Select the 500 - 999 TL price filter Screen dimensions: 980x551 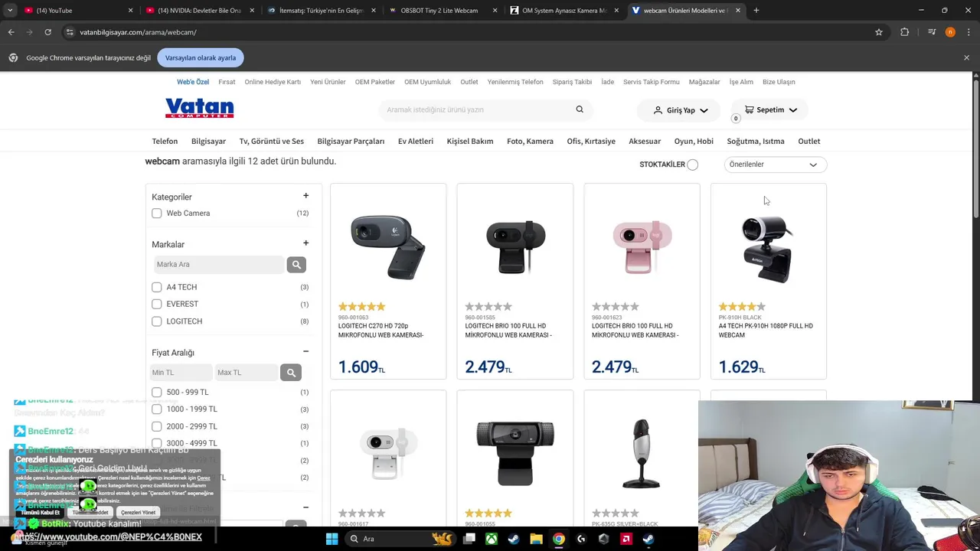tap(156, 393)
